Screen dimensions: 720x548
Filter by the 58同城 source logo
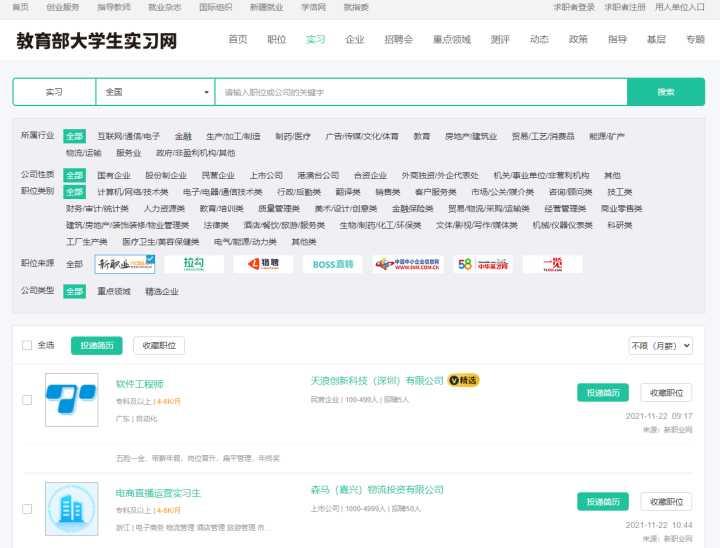(x=483, y=264)
